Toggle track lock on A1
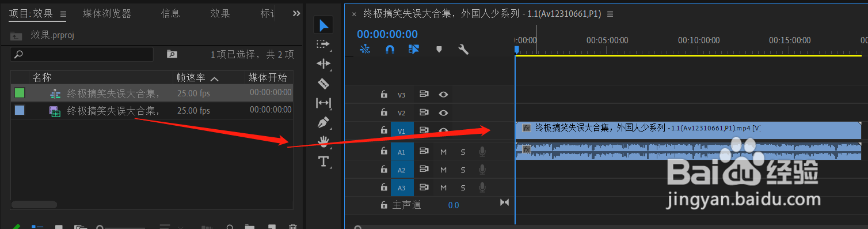The image size is (868, 229). pyautogui.click(x=384, y=152)
